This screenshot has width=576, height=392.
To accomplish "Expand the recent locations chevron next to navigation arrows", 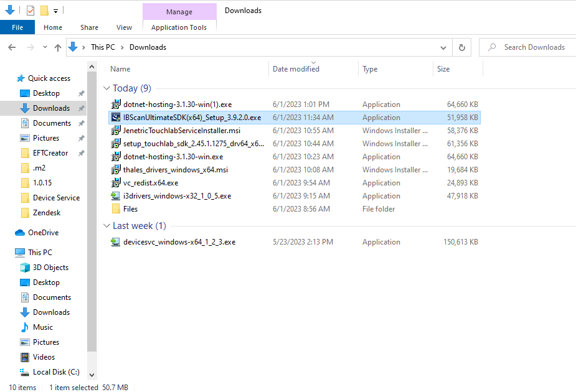I will coord(44,47).
